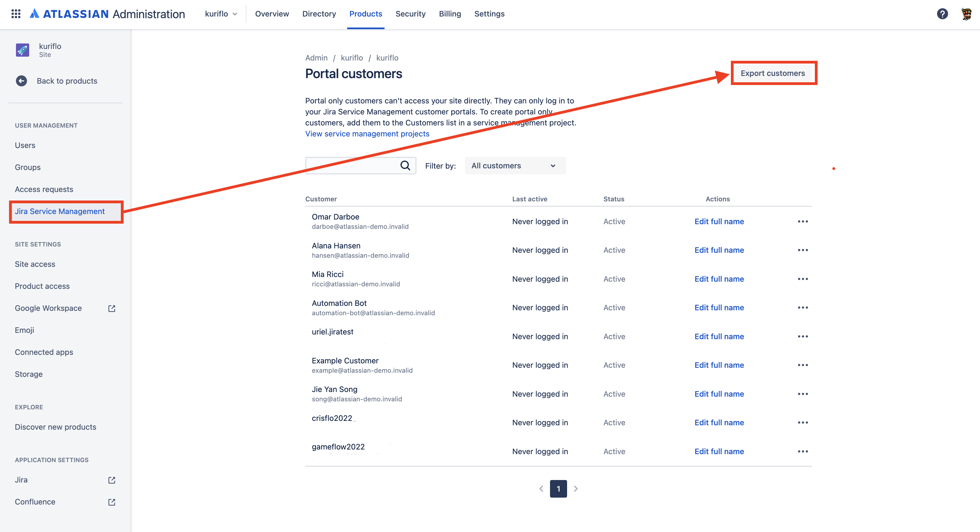Expand the All customers filter dropdown
Viewport: 980px width, 532px height.
click(x=515, y=166)
